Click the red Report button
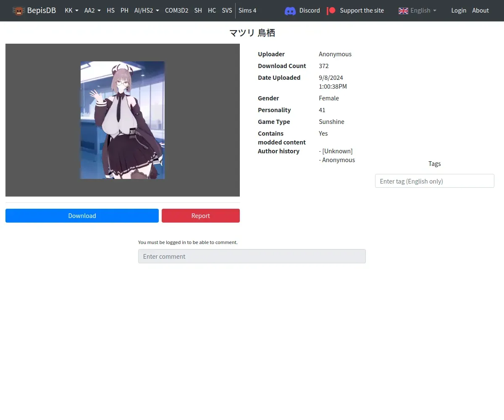Image resolution: width=504 pixels, height=420 pixels. 201,215
